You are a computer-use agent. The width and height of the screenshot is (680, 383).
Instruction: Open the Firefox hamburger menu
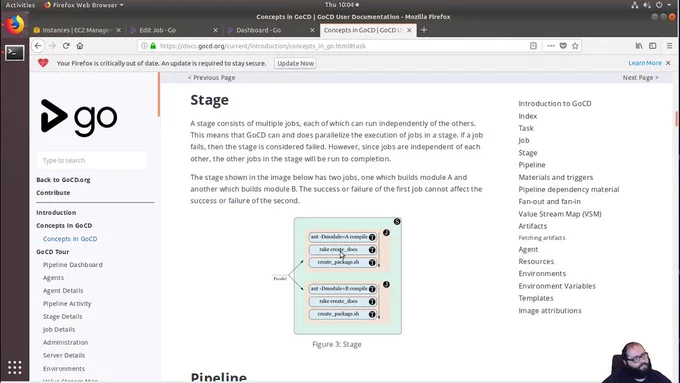(669, 46)
